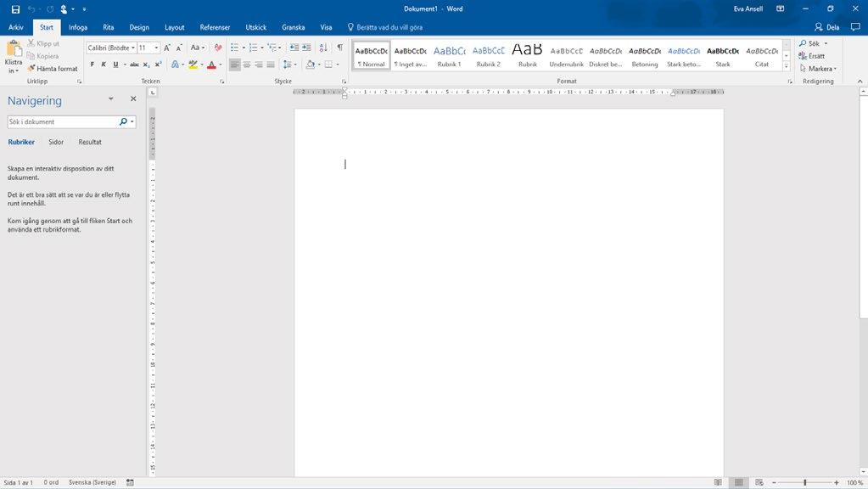
Task: Switch to read mode view in status bar
Action: (x=718, y=482)
